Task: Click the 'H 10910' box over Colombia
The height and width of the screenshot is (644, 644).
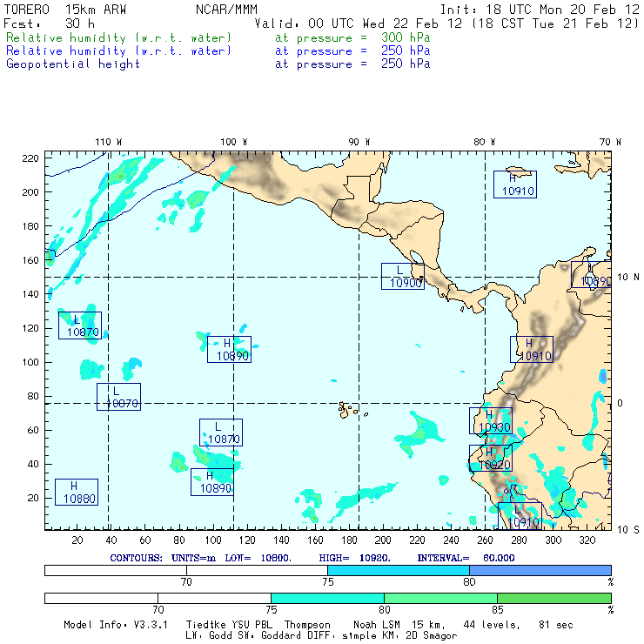Action: coord(532,350)
